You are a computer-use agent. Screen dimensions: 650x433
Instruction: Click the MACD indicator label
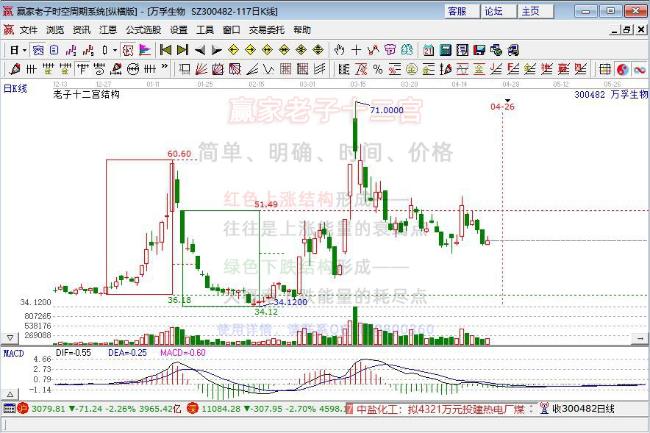click(14, 353)
